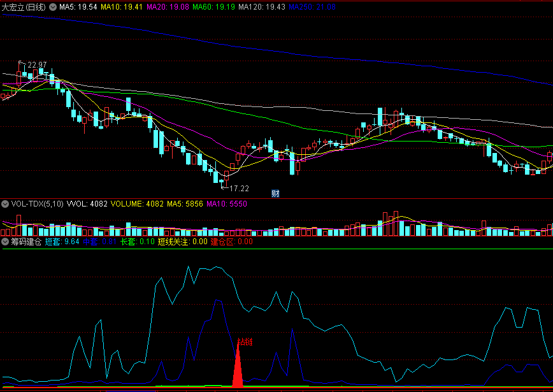Click the volume MA5: 5856 label

click(x=185, y=204)
